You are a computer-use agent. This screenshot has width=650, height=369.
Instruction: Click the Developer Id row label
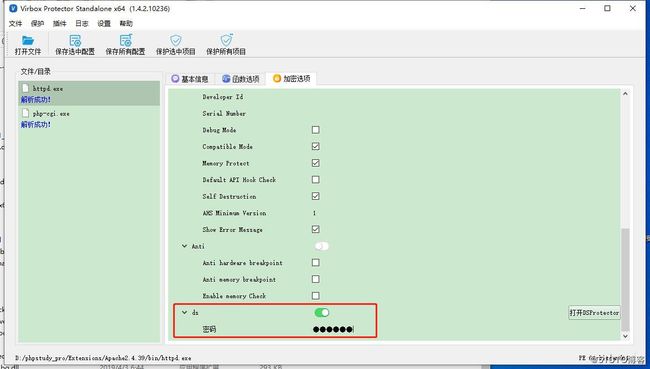223,97
